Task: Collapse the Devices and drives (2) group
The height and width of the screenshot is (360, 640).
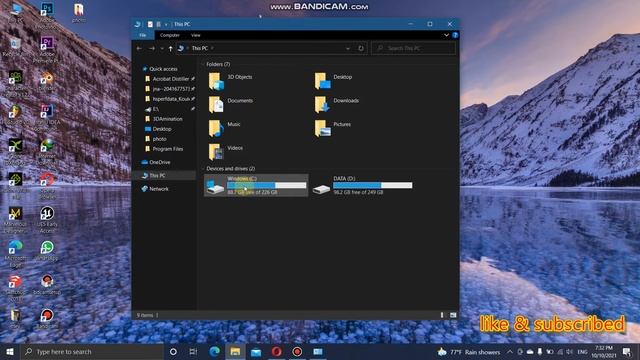Action: pyautogui.click(x=203, y=169)
